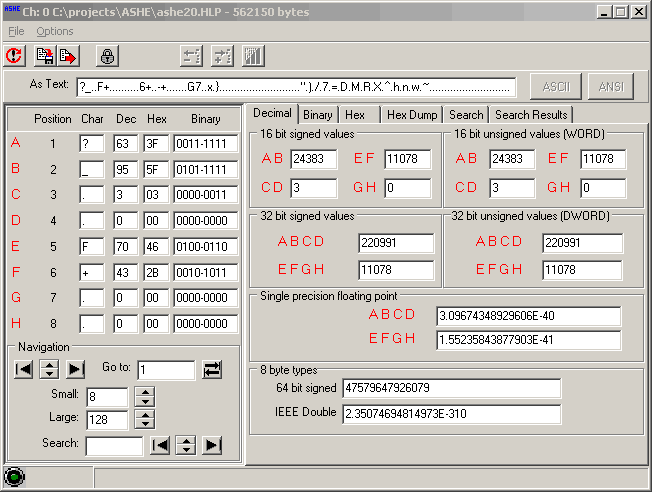Image resolution: width=652 pixels, height=492 pixels.
Task: Switch to the Hex Dump tab
Action: pyautogui.click(x=412, y=115)
